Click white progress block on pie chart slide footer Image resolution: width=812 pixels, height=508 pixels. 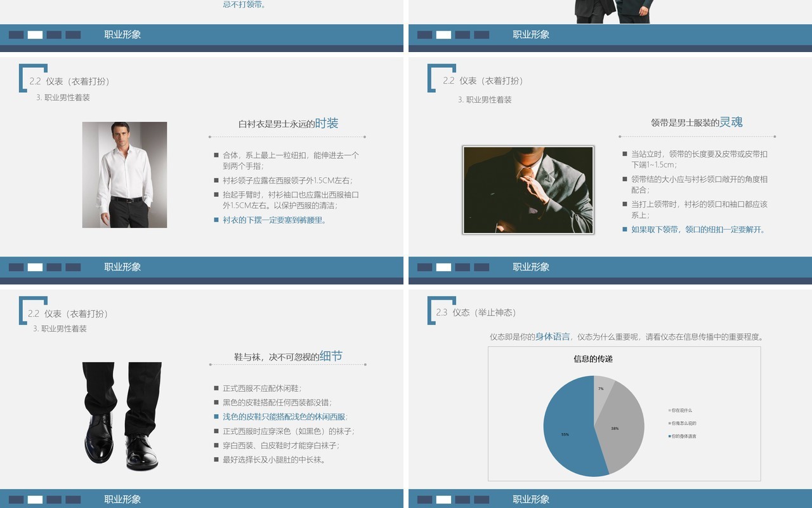click(x=444, y=500)
